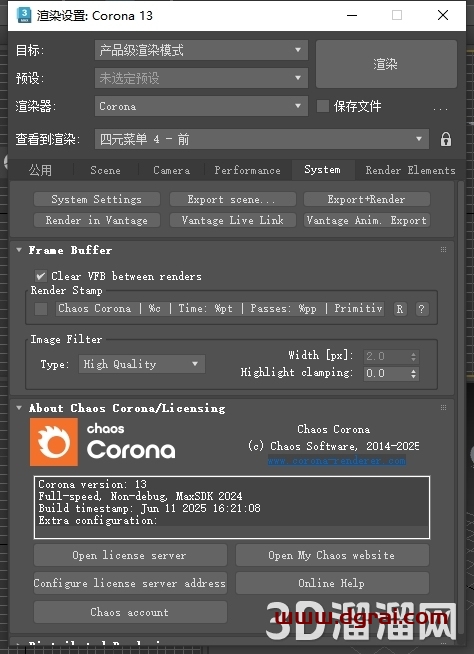The image size is (474, 654).
Task: Enable the Render Stamp checkbox
Action: point(41,309)
